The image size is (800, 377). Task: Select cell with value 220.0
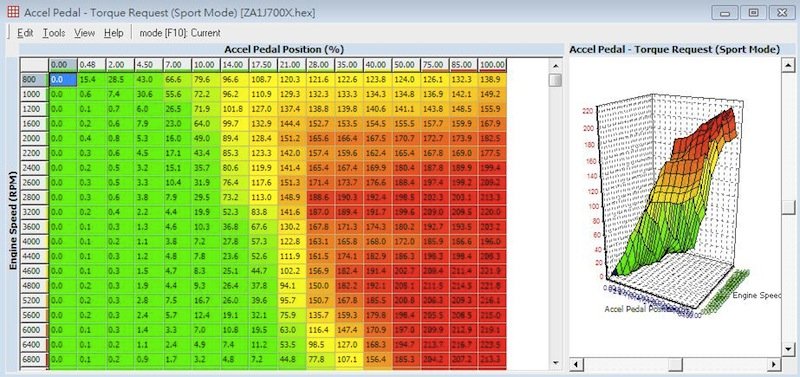492,212
